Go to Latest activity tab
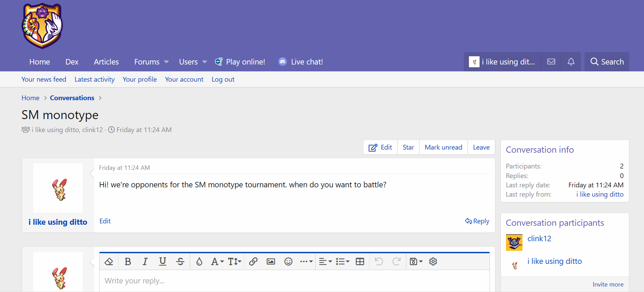Viewport: 644px width, 292px height. [x=94, y=79]
